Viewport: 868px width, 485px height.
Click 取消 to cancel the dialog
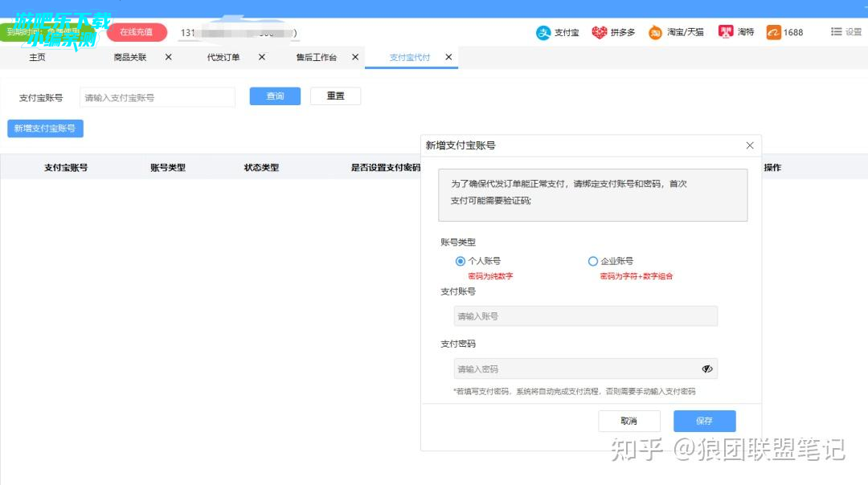coord(628,421)
